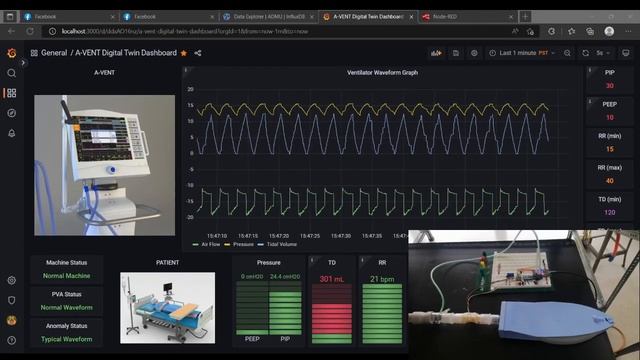The image size is (640, 360).
Task: Close the Node-RED browser tab
Action: (511, 17)
